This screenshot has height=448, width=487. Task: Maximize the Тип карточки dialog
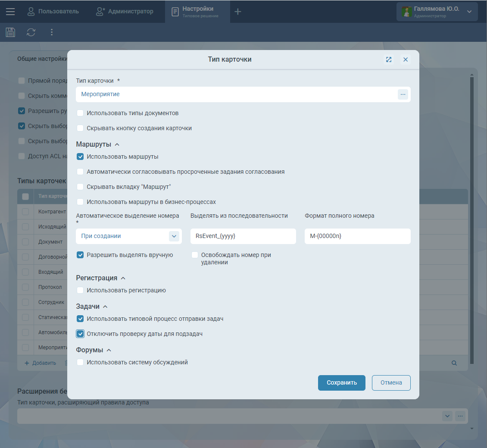(389, 60)
